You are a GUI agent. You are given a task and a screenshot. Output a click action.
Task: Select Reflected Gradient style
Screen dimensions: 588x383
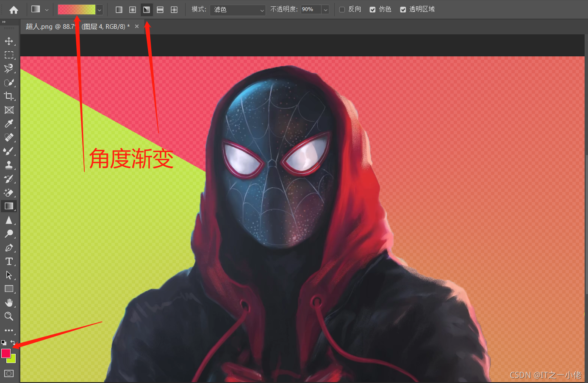point(160,10)
